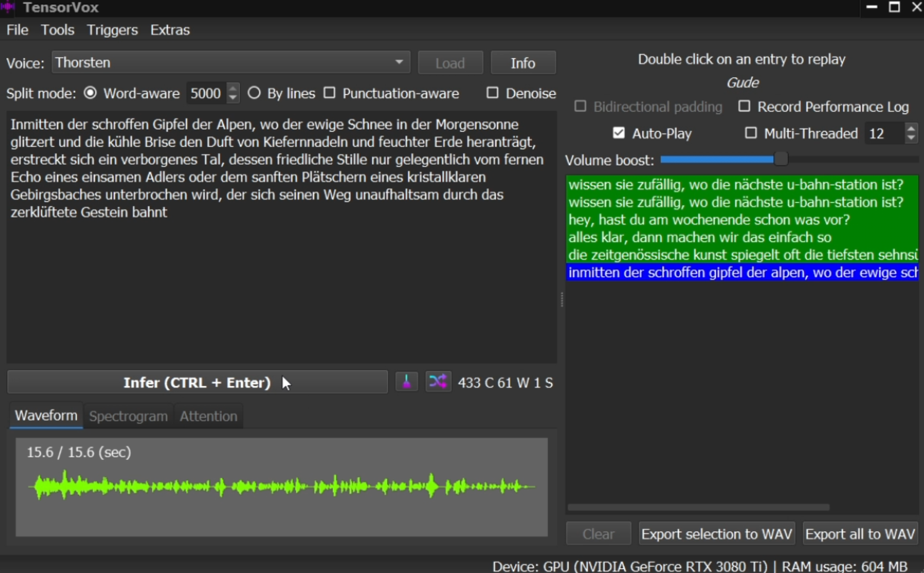Screen dimensions: 924x573
Task: Click the shuffle text icon
Action: coord(439,381)
